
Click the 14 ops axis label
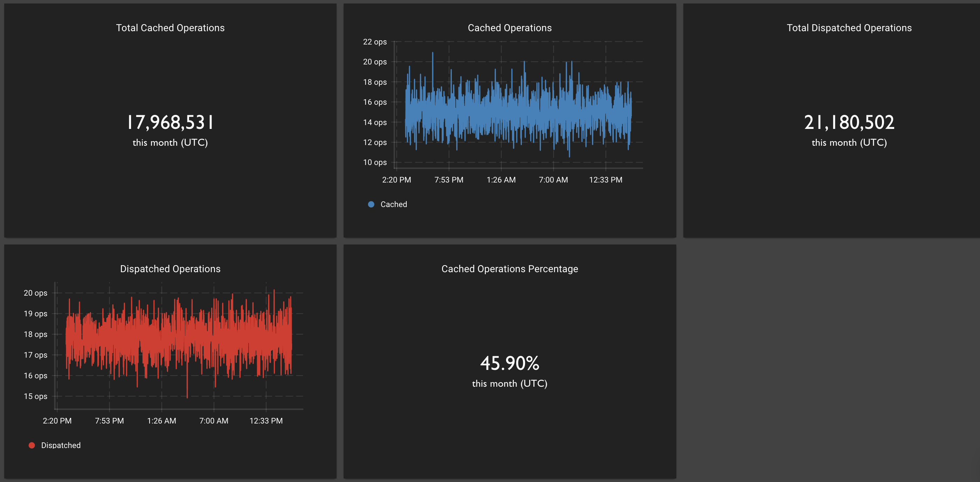[x=375, y=123]
